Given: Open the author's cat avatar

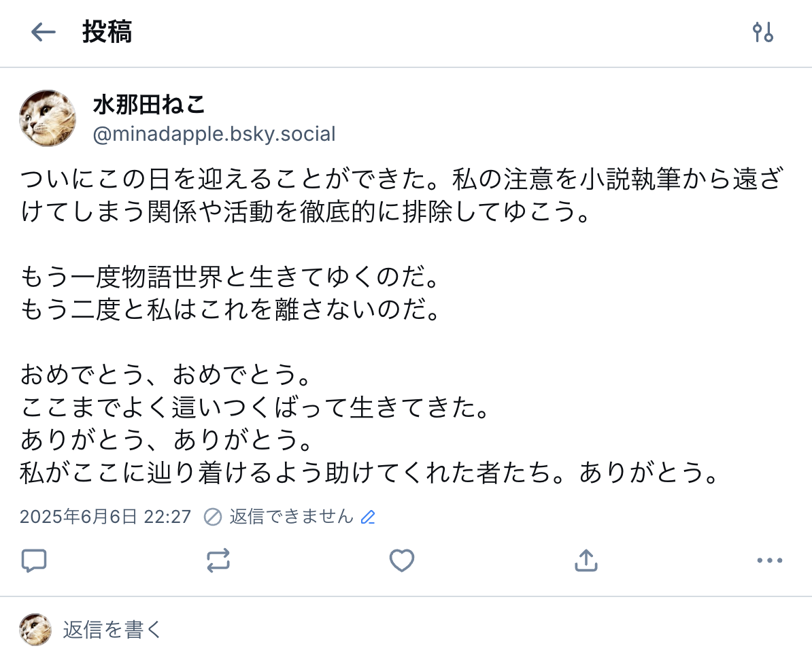Looking at the screenshot, I should [x=48, y=118].
